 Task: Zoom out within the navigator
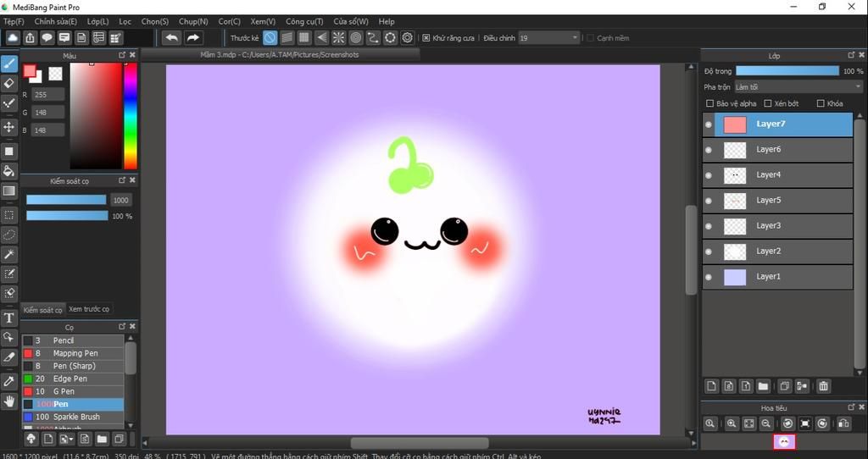[x=766, y=423]
